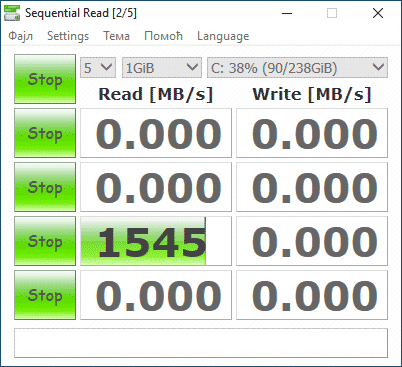Click the top Stop button beside the dropdowns
Screen dimensions: 402x367
[45, 79]
